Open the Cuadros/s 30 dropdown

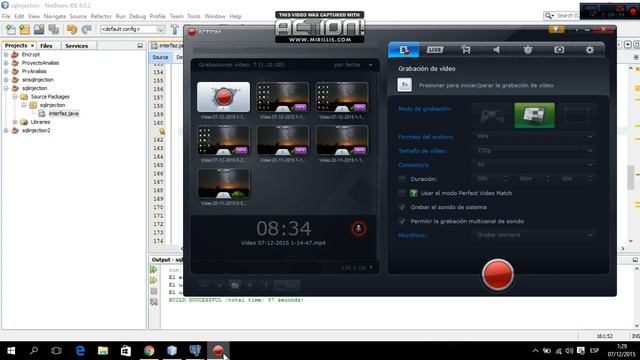tap(534, 164)
